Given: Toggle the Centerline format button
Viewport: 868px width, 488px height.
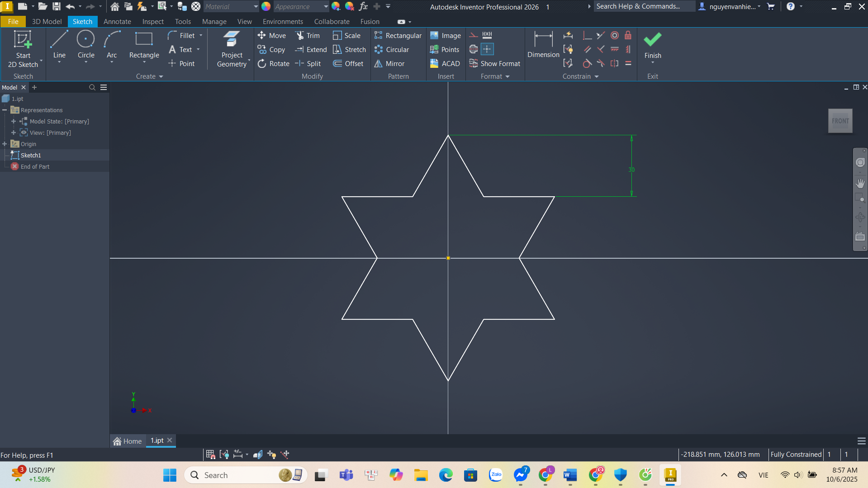Looking at the screenshot, I should click(474, 49).
